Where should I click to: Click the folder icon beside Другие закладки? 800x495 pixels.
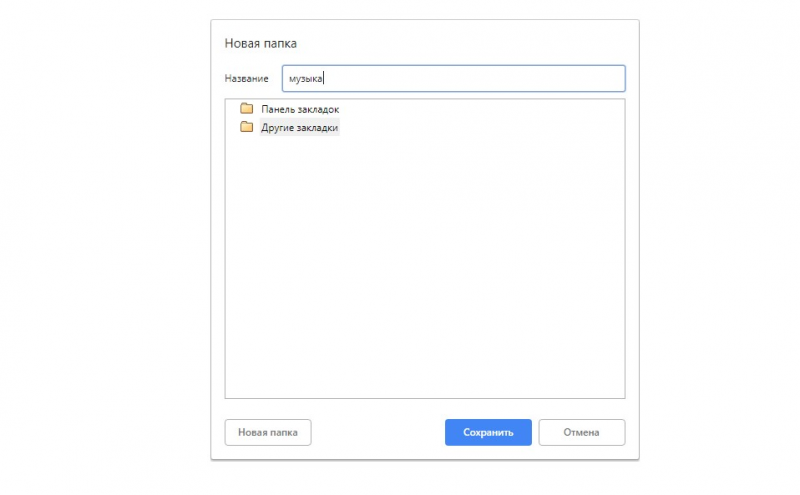click(246, 127)
